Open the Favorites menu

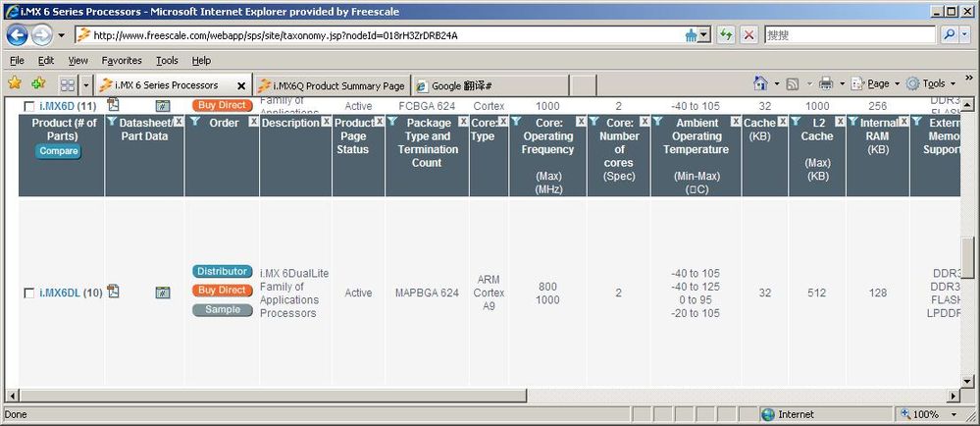[122, 61]
